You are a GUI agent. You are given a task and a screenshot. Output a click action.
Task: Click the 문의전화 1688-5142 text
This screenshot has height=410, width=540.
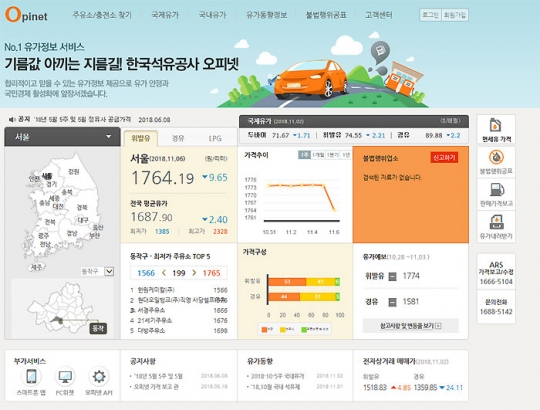coord(496,307)
